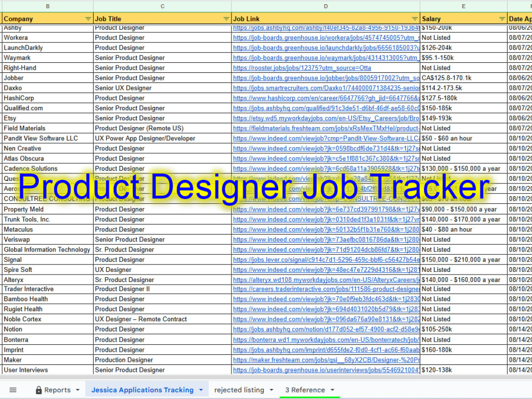The width and height of the screenshot is (532, 399).
Task: Select the Product Designer II title cell
Action: pos(162,289)
